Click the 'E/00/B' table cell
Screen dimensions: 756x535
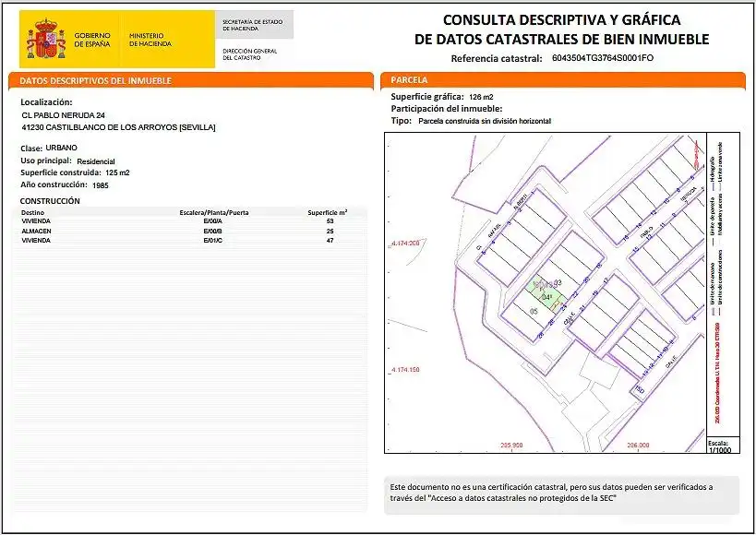[x=213, y=231]
